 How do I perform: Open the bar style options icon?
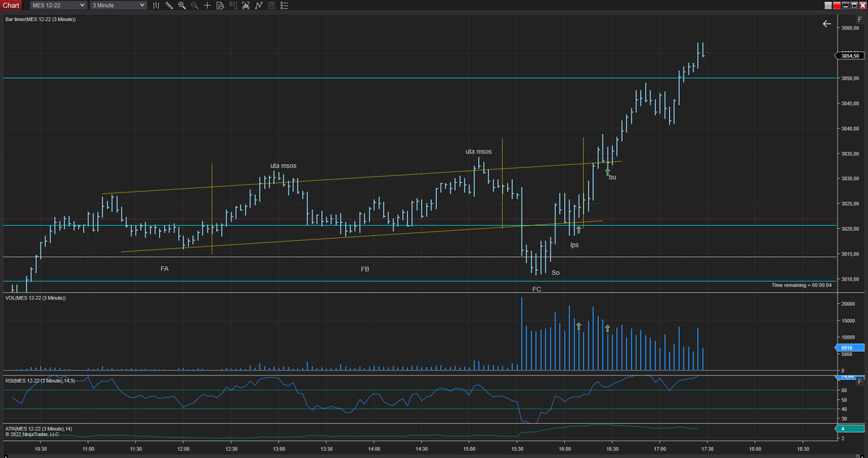pyautogui.click(x=156, y=5)
